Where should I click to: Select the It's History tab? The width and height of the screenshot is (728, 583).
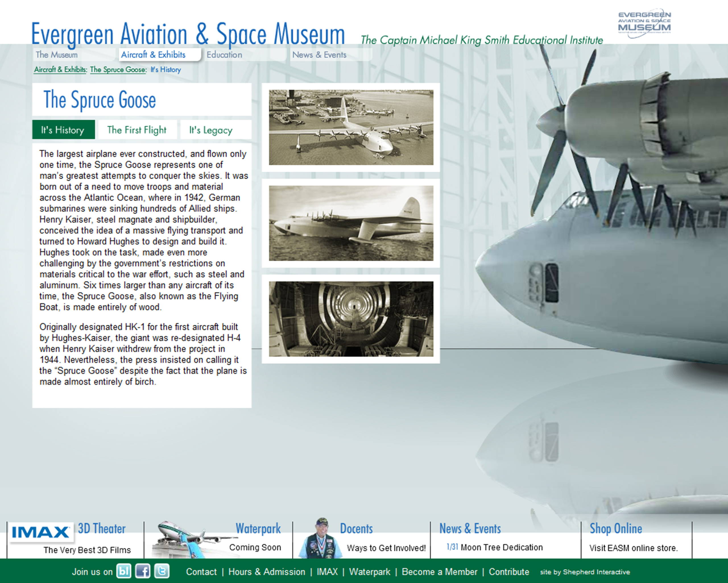click(63, 130)
